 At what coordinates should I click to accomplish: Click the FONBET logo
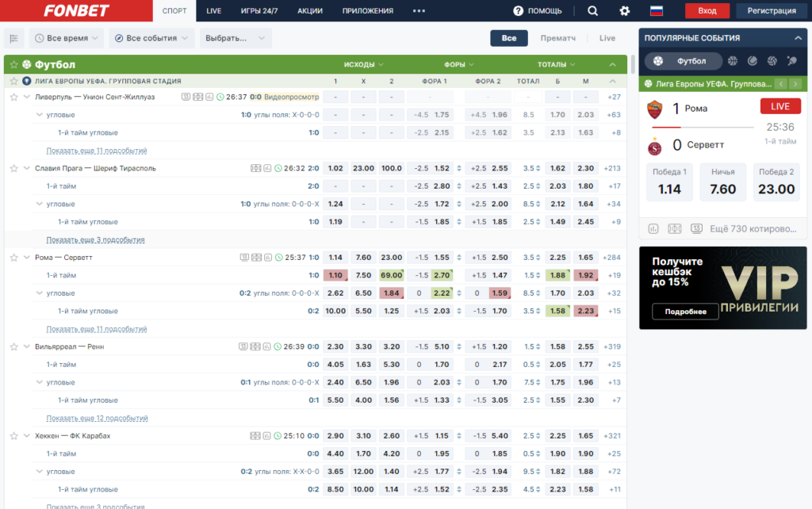point(76,11)
